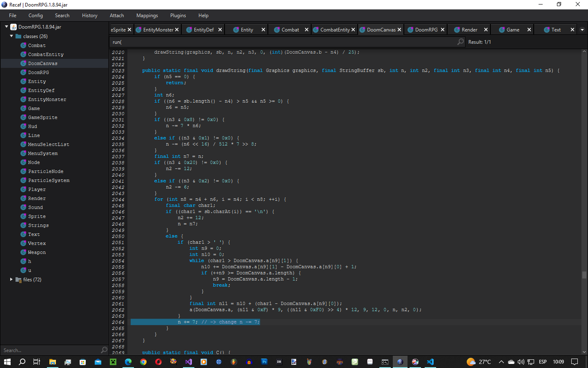Click the ParticleNode class icon
The height and width of the screenshot is (368, 588).
point(24,171)
